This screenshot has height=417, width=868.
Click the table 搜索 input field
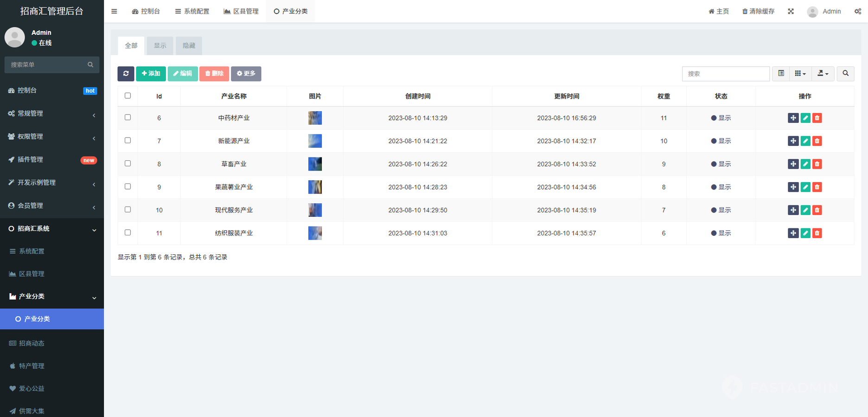[726, 74]
